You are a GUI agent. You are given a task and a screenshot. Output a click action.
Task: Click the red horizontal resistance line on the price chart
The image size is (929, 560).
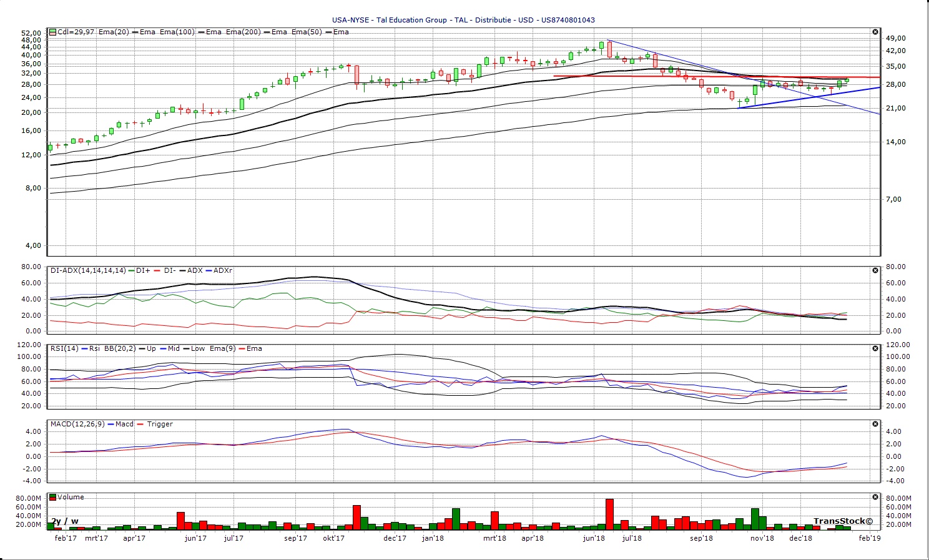click(x=717, y=76)
